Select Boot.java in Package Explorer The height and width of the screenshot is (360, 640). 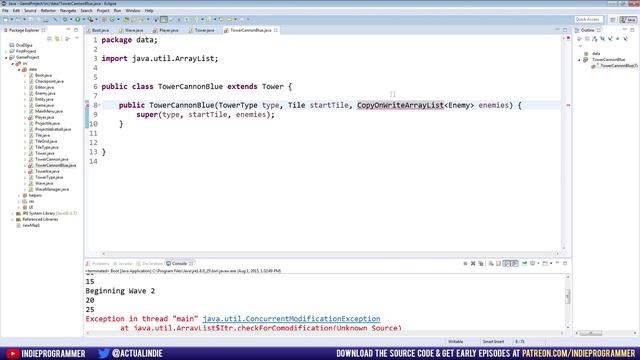coord(43,76)
